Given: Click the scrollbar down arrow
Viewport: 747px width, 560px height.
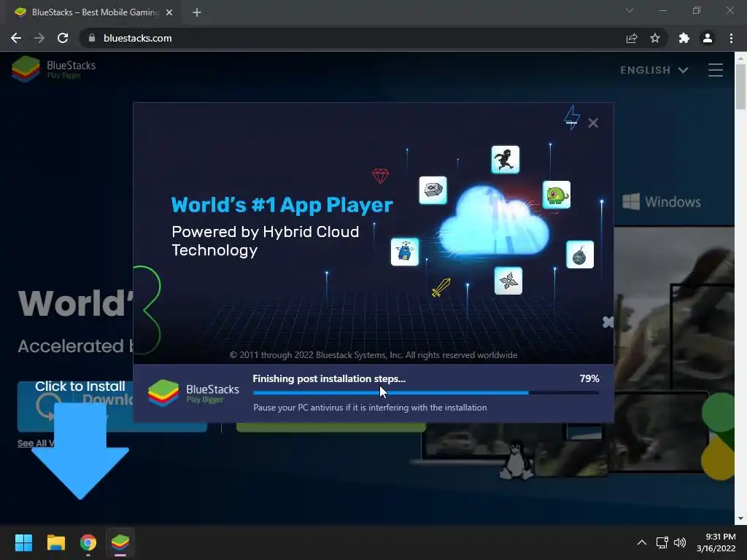Looking at the screenshot, I should tap(740, 518).
